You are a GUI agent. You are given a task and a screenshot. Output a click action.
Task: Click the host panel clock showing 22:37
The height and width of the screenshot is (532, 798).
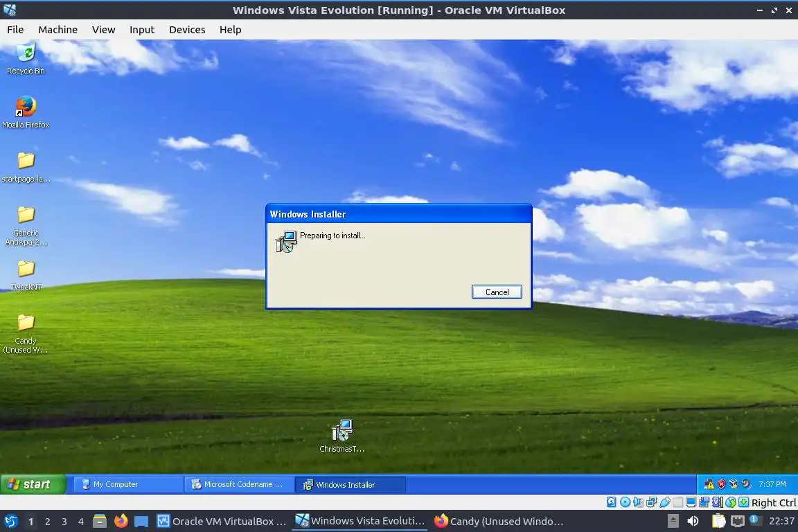pyautogui.click(x=781, y=521)
